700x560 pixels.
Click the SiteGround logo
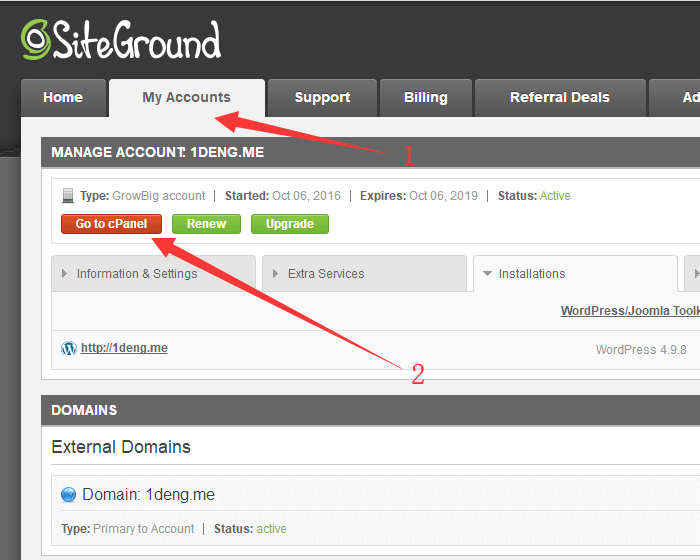tap(120, 41)
